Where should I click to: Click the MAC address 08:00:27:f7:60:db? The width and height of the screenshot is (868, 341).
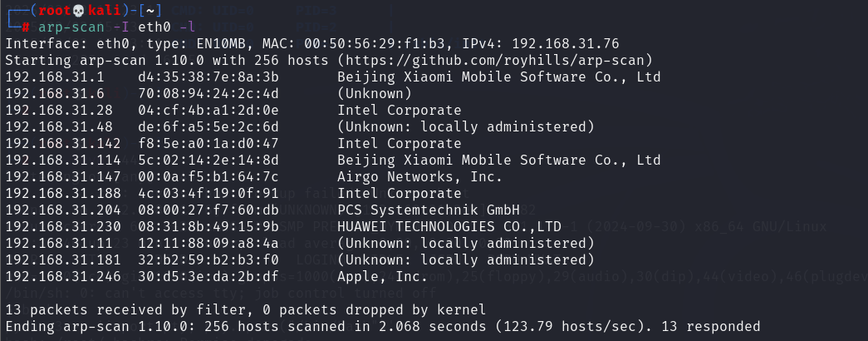tap(208, 210)
